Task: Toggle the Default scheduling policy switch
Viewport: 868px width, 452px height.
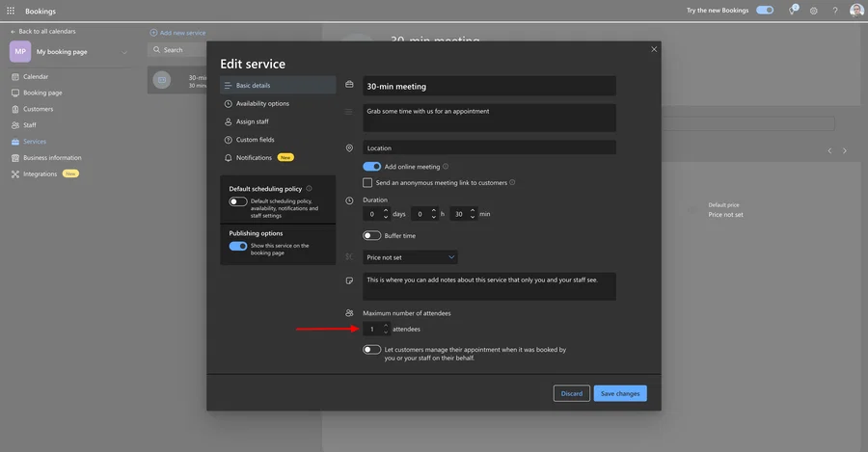Action: click(238, 201)
